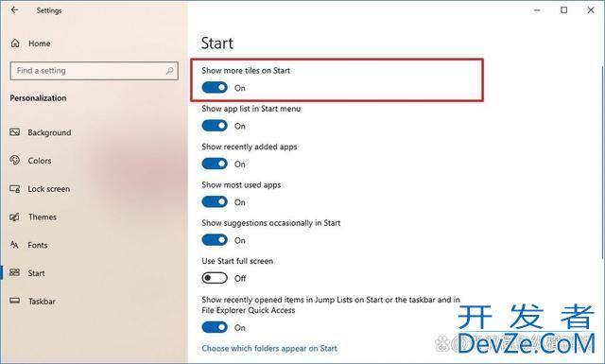Viewport: 605px width, 364px height.
Task: Click the Start tiles icon
Action: tap(15, 272)
